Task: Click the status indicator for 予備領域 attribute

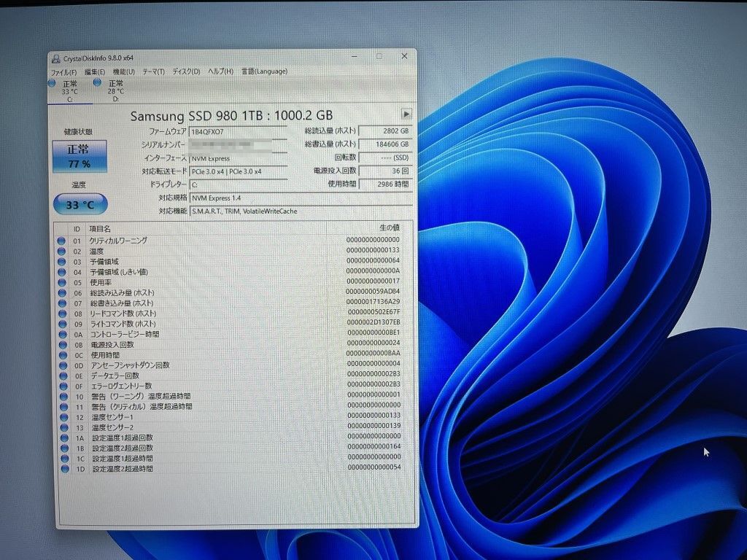Action: [63, 261]
